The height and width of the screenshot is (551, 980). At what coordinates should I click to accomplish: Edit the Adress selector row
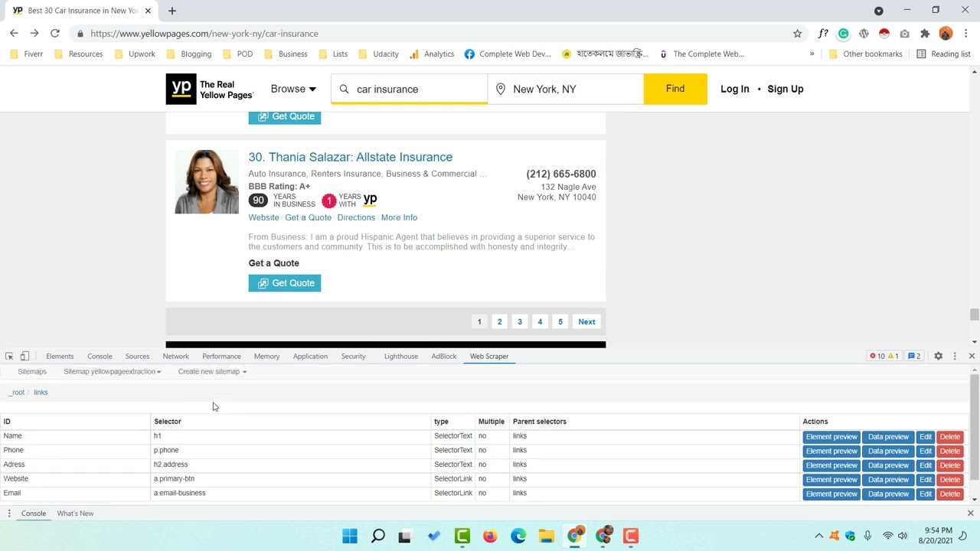point(926,465)
